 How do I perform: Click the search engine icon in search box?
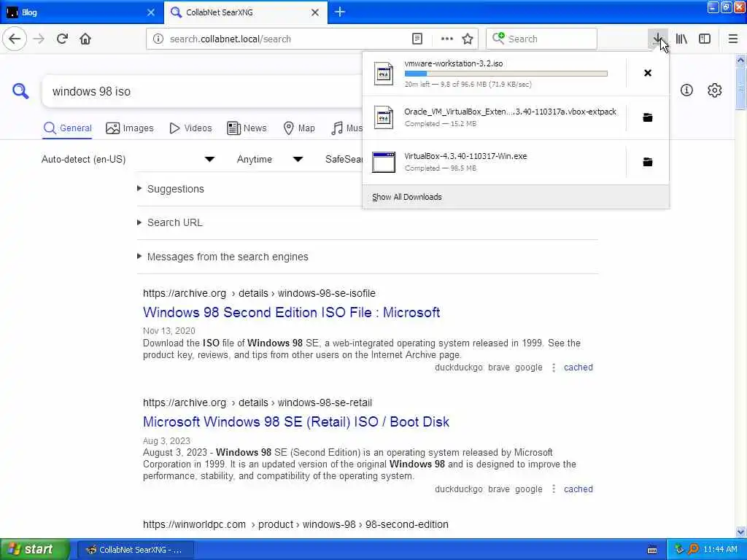click(x=498, y=38)
